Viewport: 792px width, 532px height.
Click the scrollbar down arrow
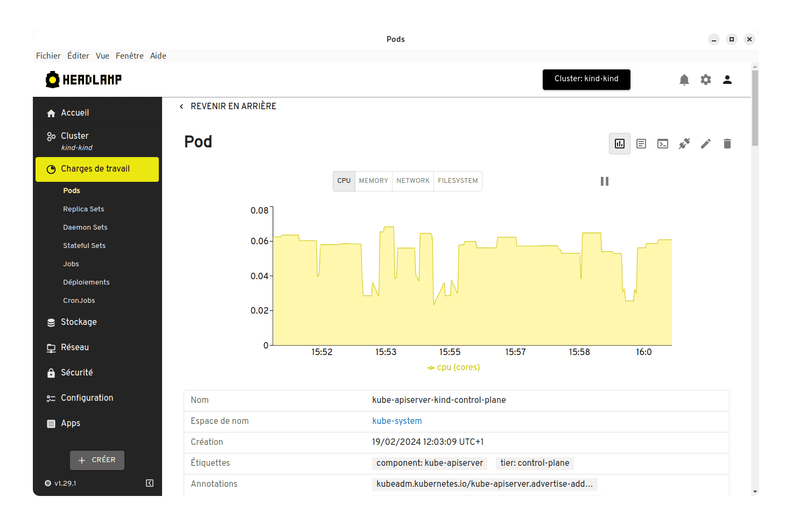pyautogui.click(x=755, y=492)
